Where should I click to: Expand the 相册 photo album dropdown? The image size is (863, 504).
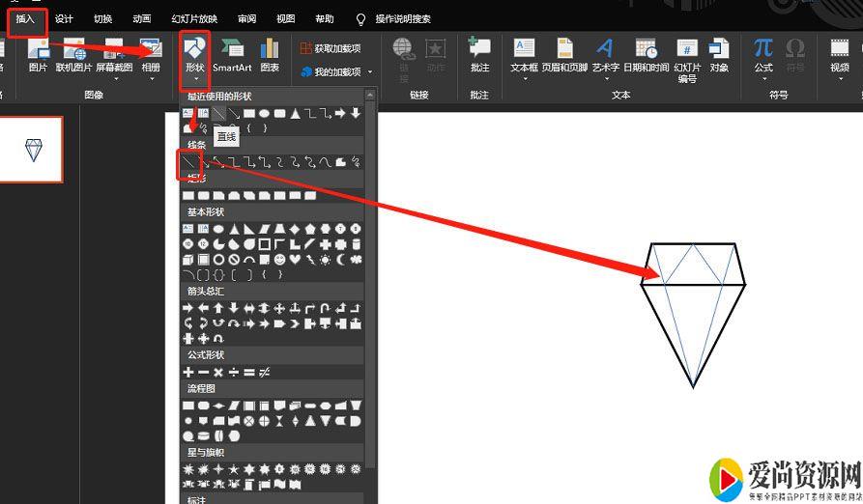[151, 79]
